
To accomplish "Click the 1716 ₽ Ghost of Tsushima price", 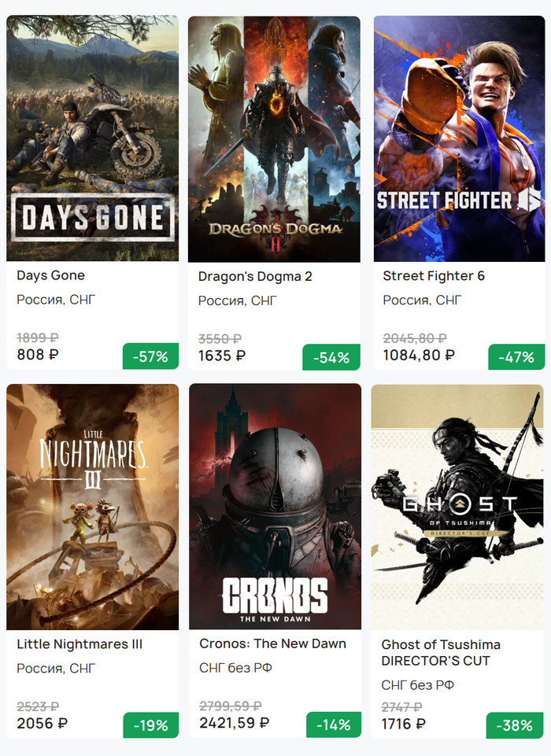I will 404,724.
